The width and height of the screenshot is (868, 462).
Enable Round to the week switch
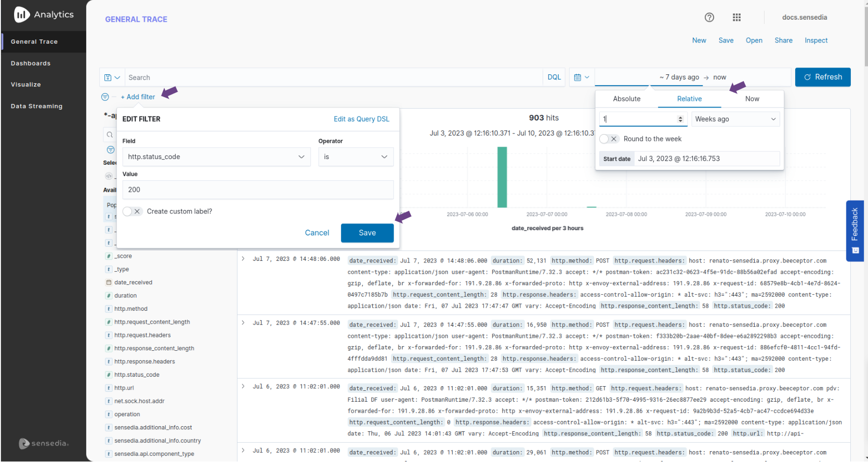(608, 139)
